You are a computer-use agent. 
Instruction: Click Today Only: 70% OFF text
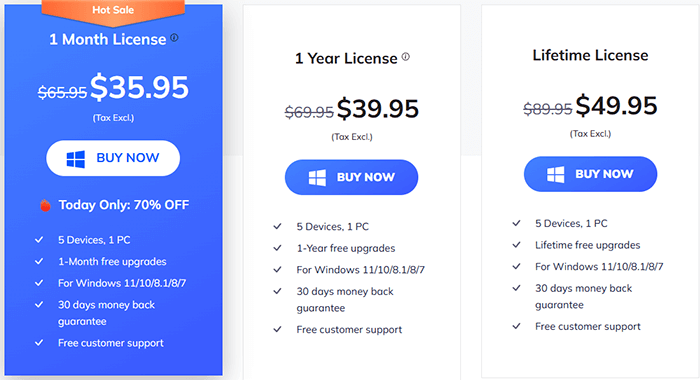124,205
